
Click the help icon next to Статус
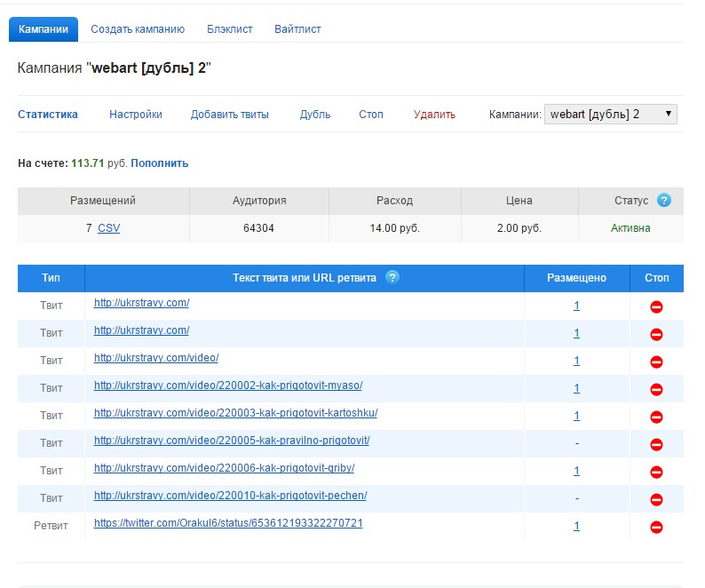[663, 200]
